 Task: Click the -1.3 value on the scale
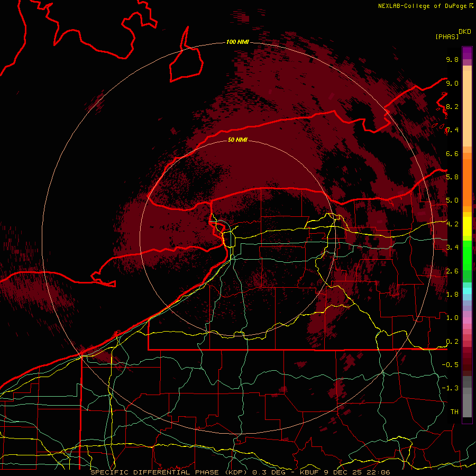coord(450,388)
